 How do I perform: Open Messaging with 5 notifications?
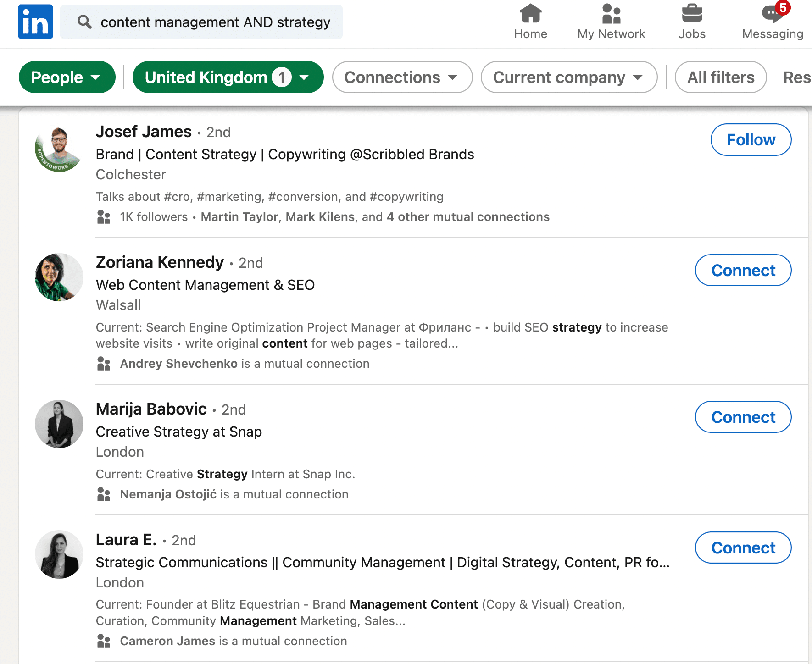(x=773, y=14)
